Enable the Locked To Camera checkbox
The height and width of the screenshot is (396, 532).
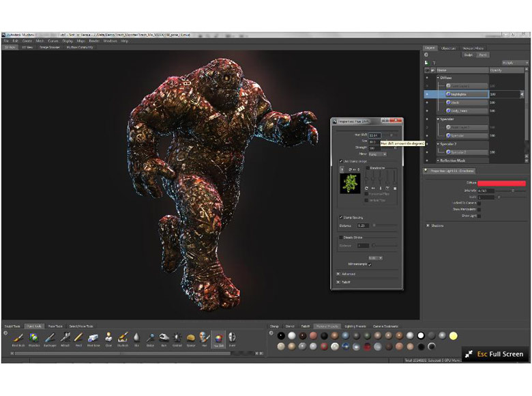[x=479, y=203]
